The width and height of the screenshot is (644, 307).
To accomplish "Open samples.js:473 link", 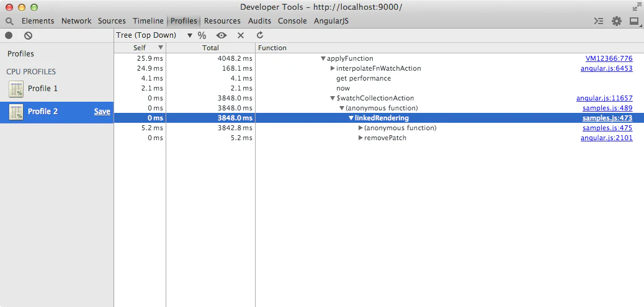I will 607,118.
